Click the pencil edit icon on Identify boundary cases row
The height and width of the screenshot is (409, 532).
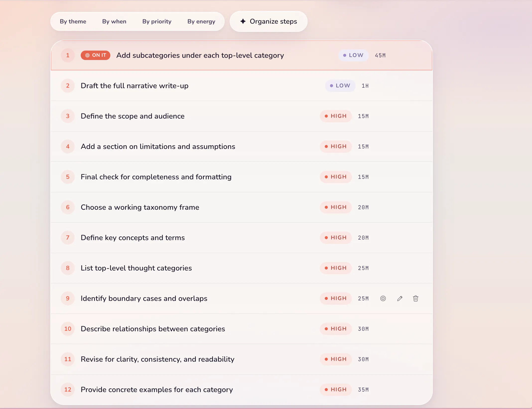[x=400, y=298]
